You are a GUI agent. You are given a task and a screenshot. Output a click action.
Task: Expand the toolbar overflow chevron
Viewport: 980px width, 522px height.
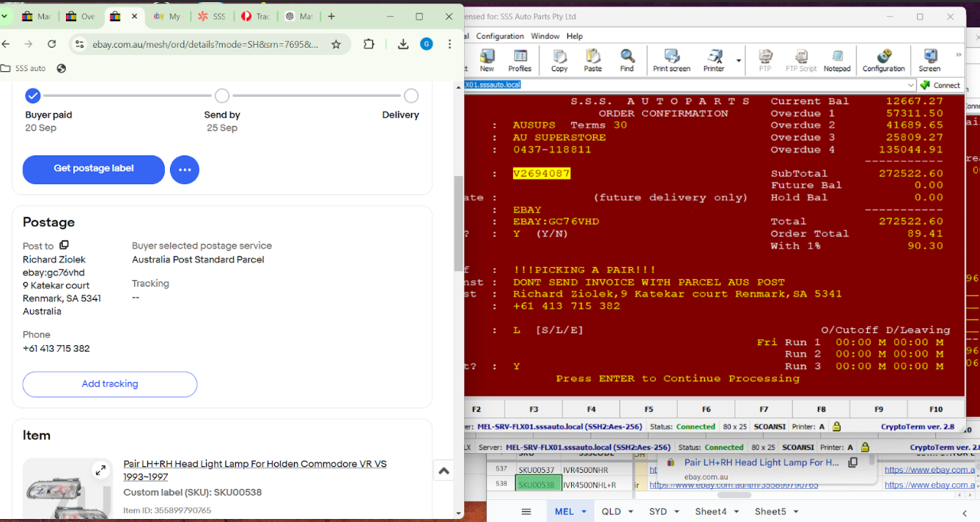(x=958, y=55)
